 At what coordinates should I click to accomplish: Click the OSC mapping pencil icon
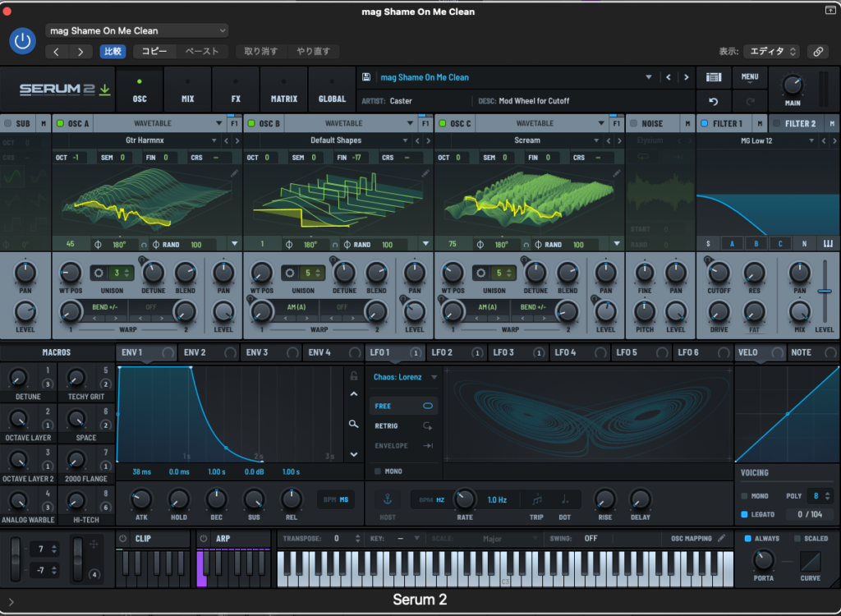[x=722, y=538]
